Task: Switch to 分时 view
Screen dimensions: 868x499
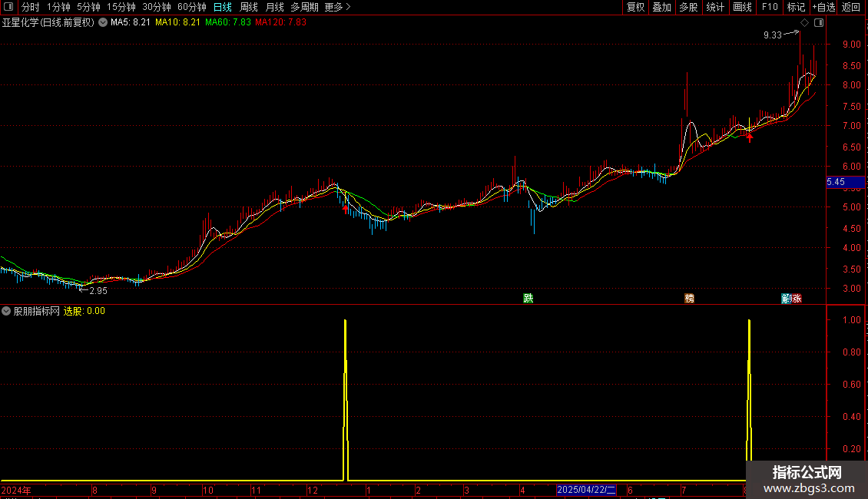Action: (x=31, y=7)
